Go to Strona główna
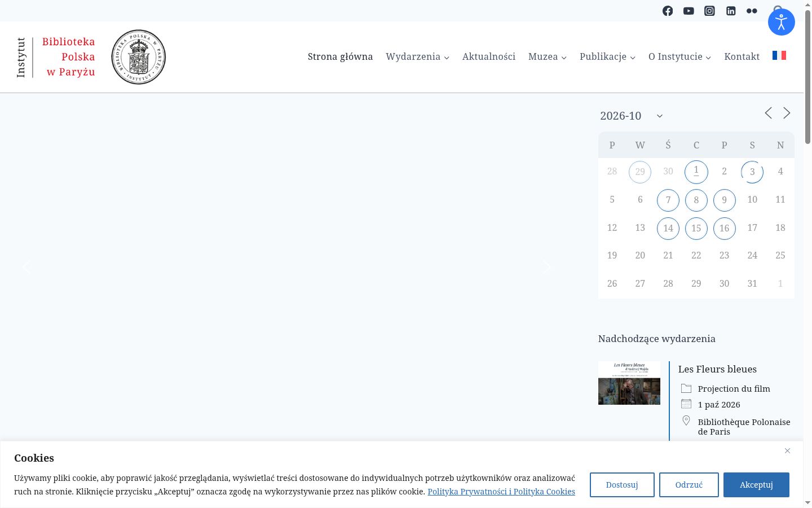 click(340, 56)
